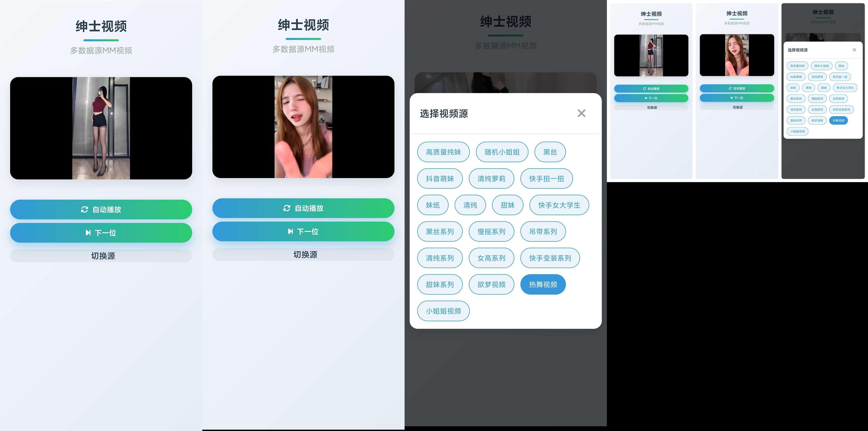Image resolution: width=868 pixels, height=431 pixels.
Task: Choose the 随机小姐姐 source in large dialog
Action: (502, 152)
